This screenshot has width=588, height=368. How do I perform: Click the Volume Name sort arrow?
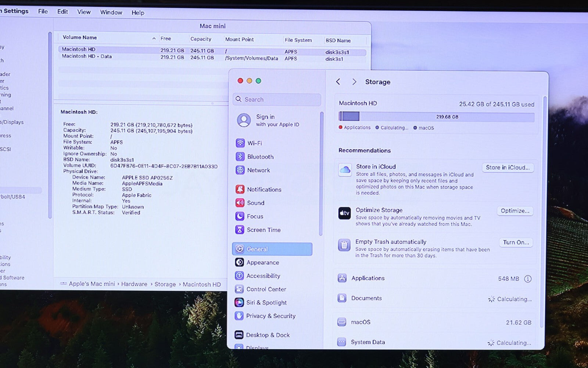154,38
